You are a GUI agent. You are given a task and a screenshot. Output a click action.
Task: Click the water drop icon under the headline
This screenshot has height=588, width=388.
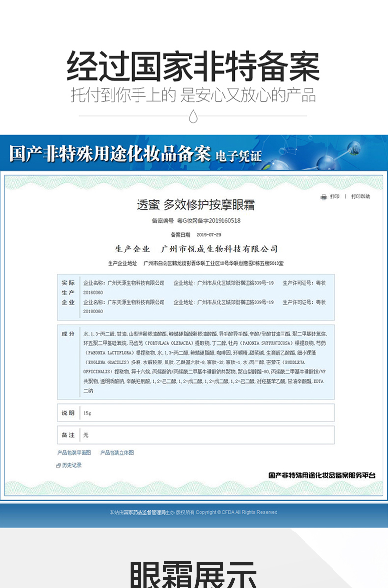coord(193,116)
